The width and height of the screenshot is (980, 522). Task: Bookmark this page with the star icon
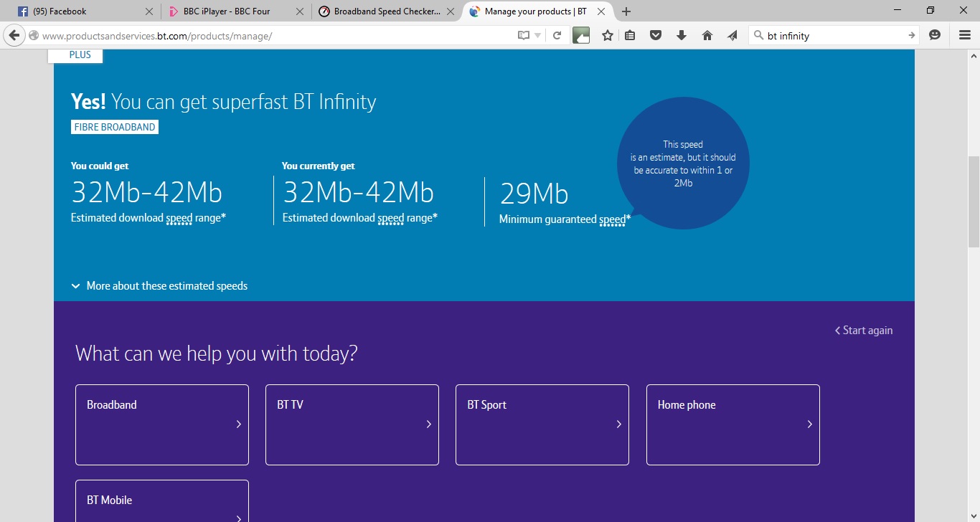[x=607, y=34]
